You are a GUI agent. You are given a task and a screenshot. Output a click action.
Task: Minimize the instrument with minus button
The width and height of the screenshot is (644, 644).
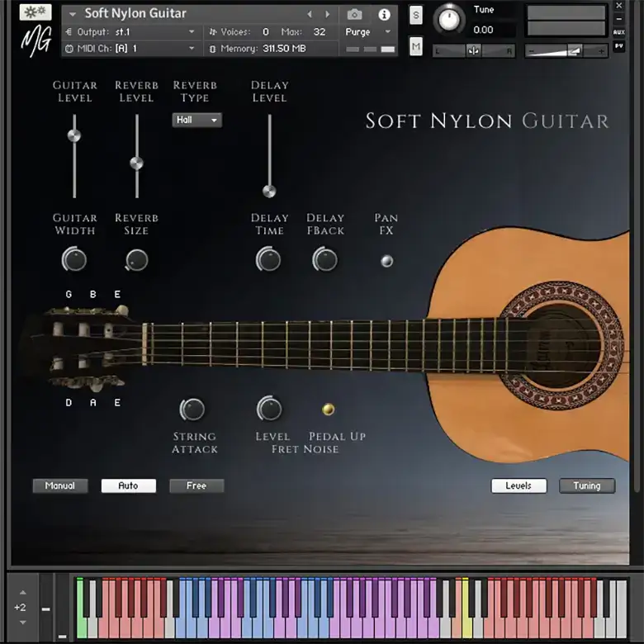tap(619, 18)
